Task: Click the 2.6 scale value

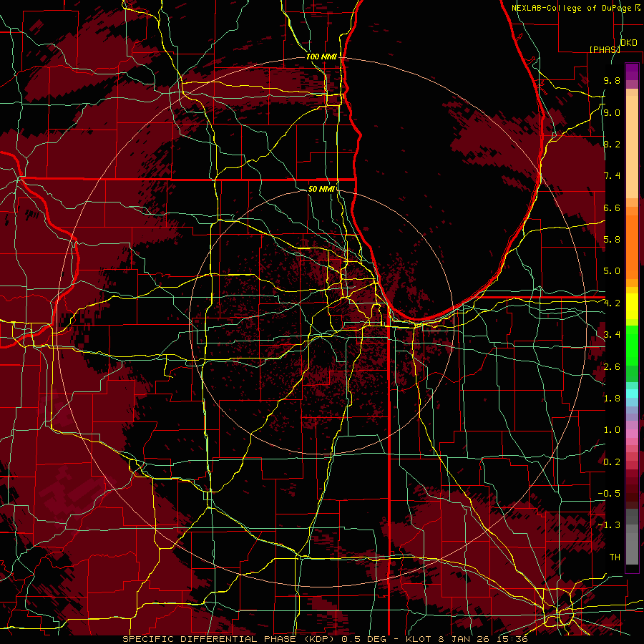Action: click(612, 367)
